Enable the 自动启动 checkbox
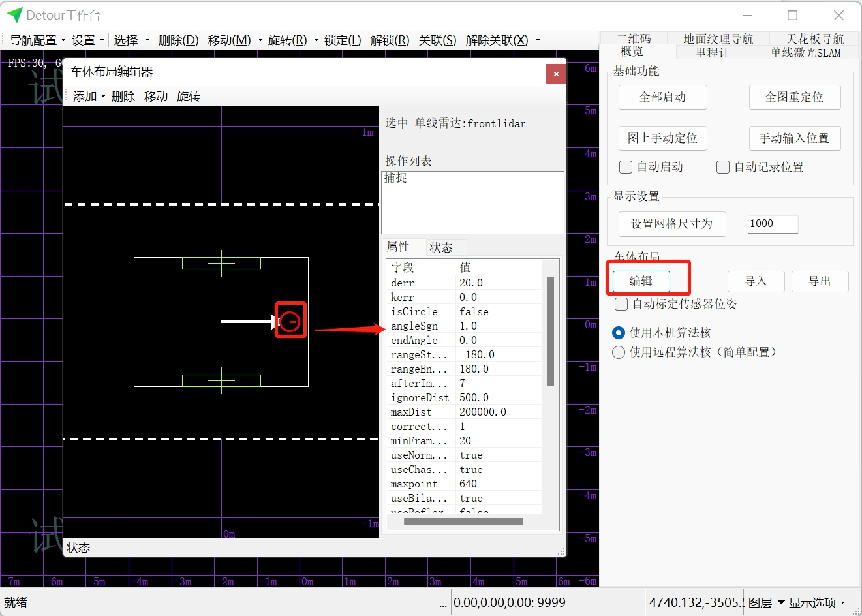Viewport: 862px width, 616px height. pyautogui.click(x=626, y=167)
